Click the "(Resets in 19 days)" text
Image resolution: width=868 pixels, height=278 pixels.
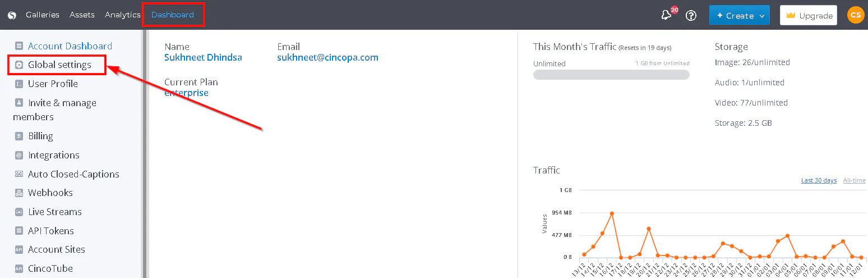pos(645,48)
